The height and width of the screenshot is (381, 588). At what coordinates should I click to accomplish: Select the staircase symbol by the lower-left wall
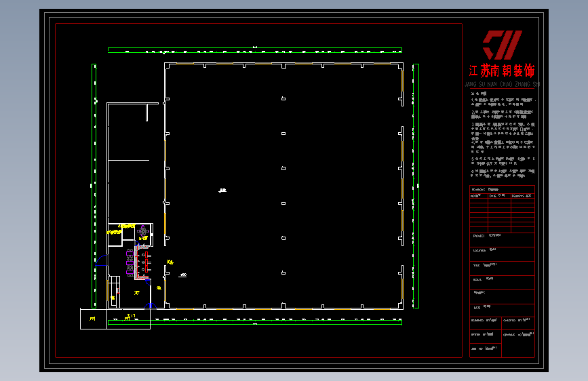115,292
